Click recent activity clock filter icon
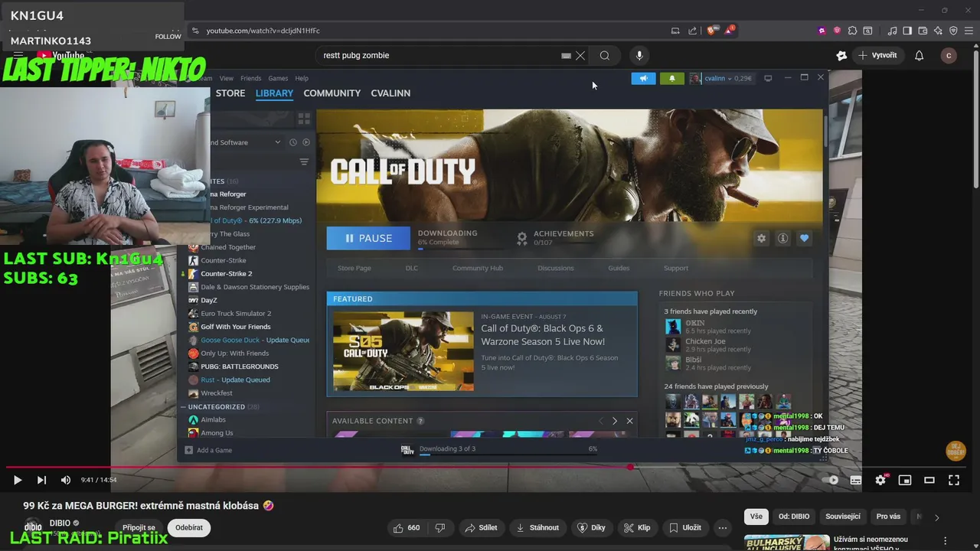 coord(292,142)
